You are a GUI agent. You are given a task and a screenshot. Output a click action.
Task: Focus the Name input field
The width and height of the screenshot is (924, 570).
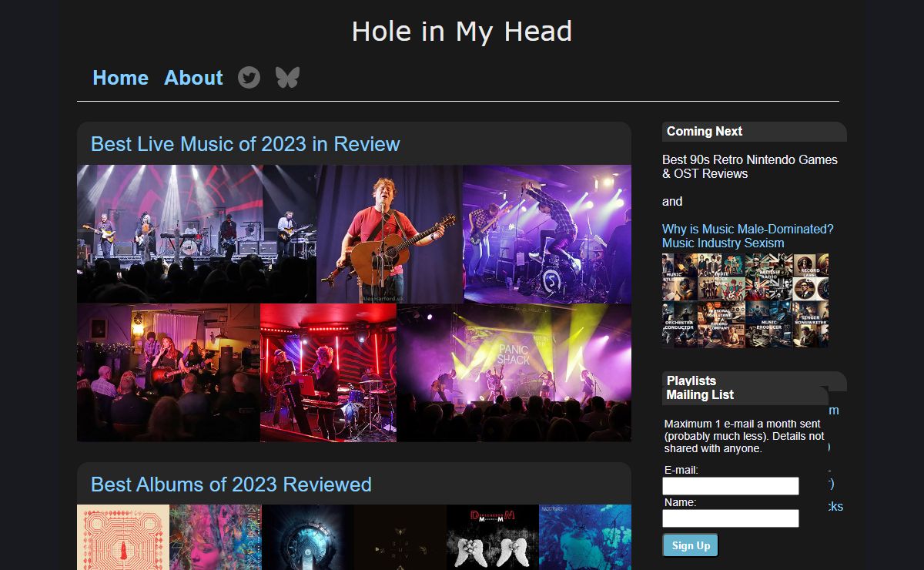731,518
